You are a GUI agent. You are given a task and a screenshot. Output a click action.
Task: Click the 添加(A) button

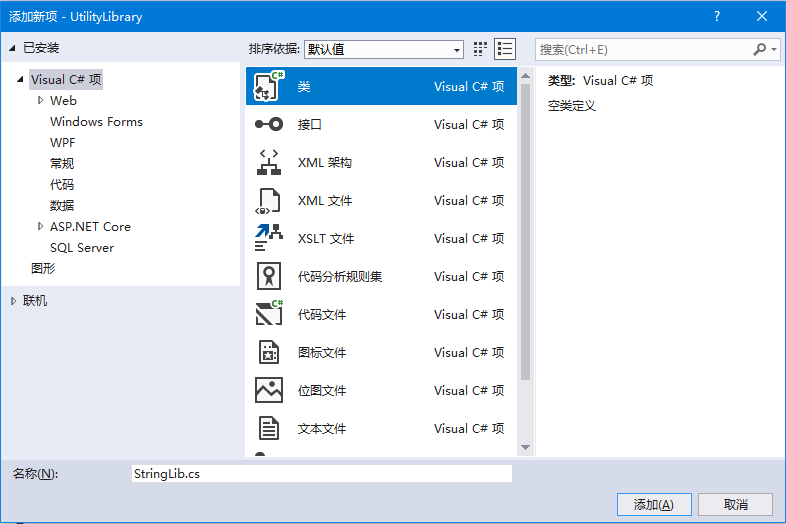tap(654, 504)
